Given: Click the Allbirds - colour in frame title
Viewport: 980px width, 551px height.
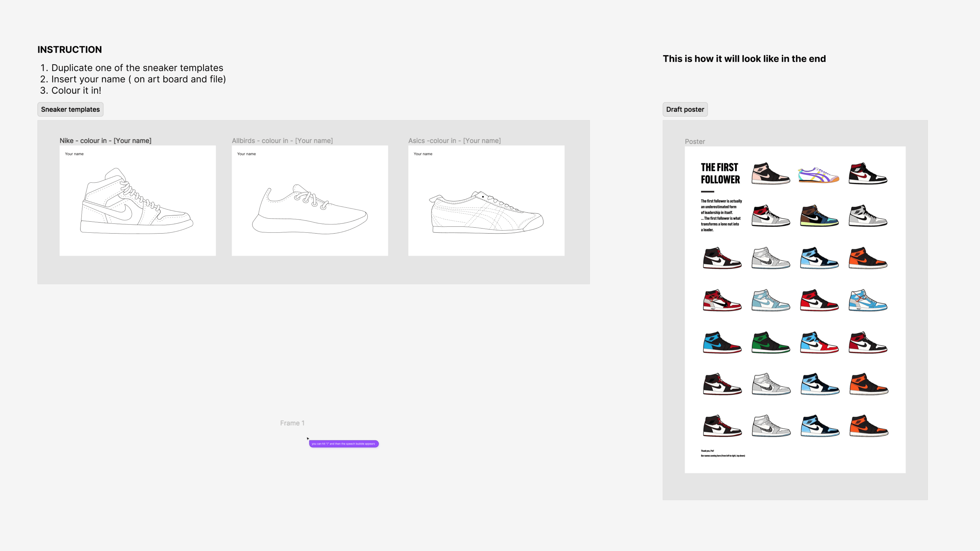Looking at the screenshot, I should (282, 141).
